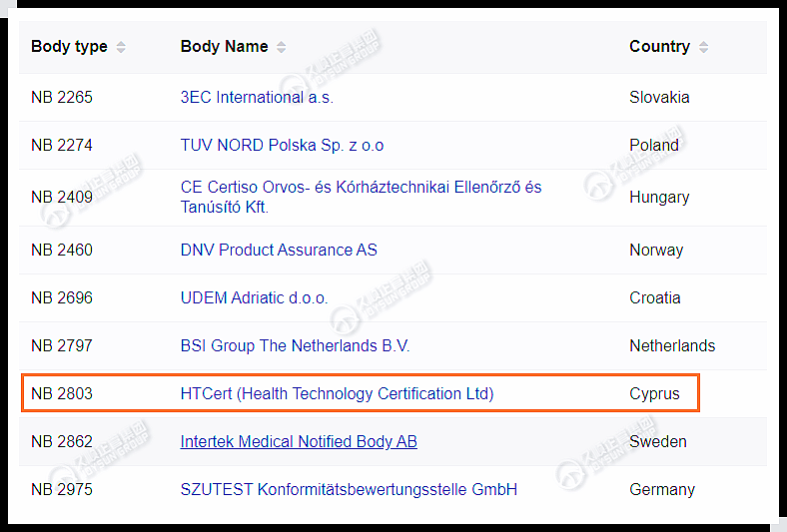This screenshot has width=787, height=532.
Task: Click the Slovakia country cell
Action: tap(659, 97)
